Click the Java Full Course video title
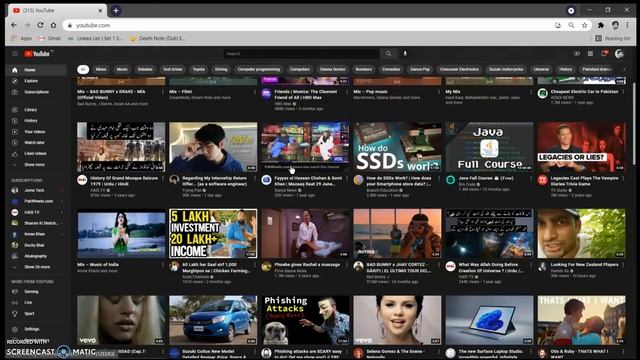 point(486,178)
